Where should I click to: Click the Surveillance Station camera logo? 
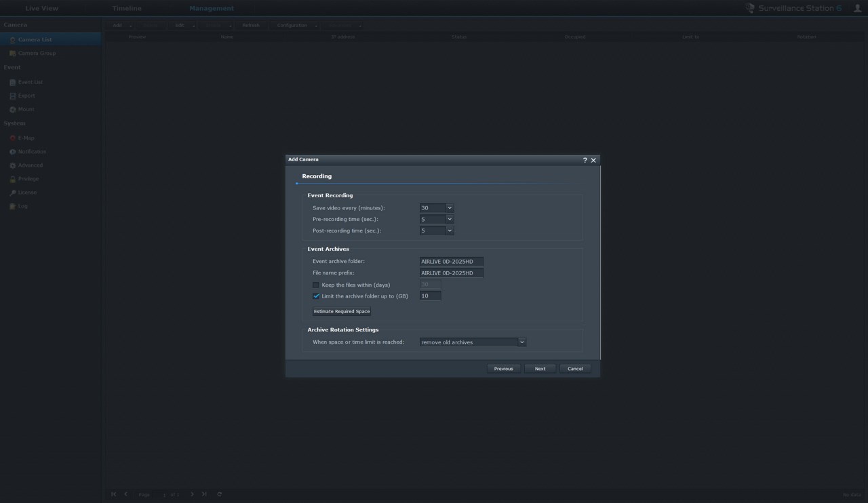pyautogui.click(x=750, y=8)
